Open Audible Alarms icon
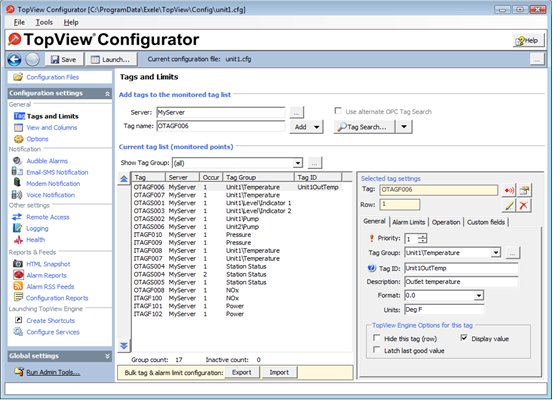 18,161
